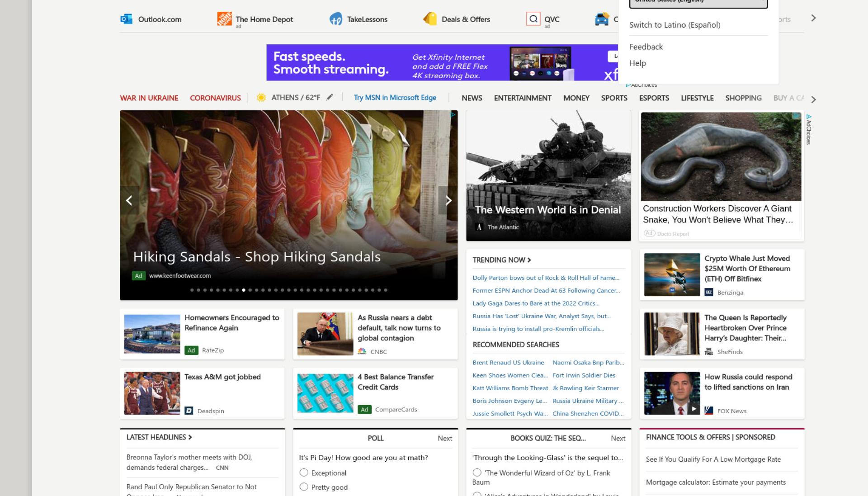This screenshot has width=868, height=496.
Task: Click the green Ad badge next to RateZip
Action: pos(191,350)
